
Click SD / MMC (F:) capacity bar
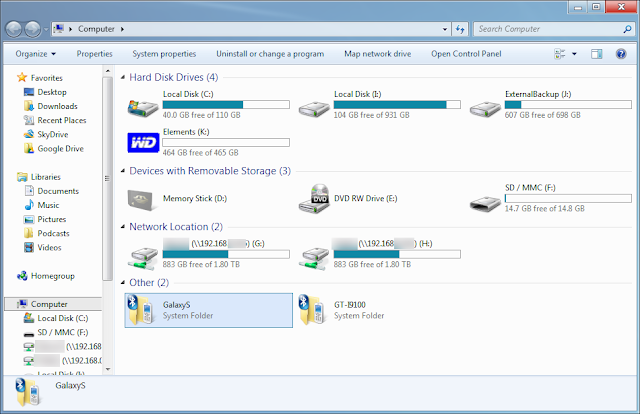click(x=568, y=198)
